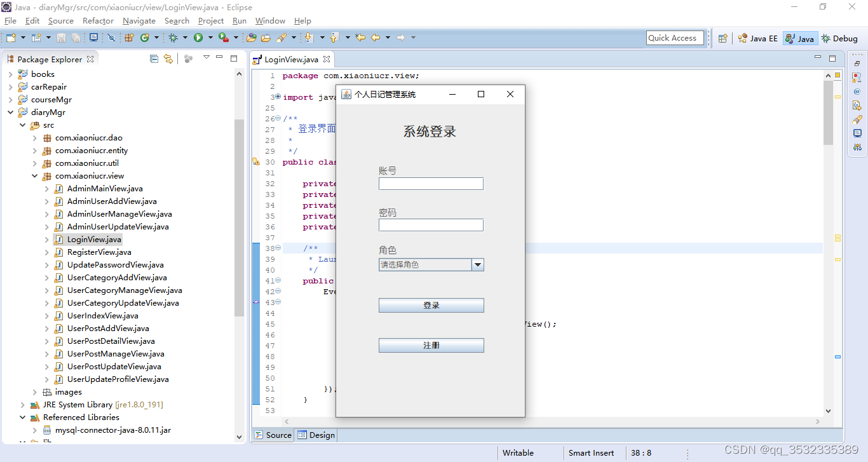Screen dimensions: 868x462
Task: Switch to the Source tab
Action: tap(273, 435)
